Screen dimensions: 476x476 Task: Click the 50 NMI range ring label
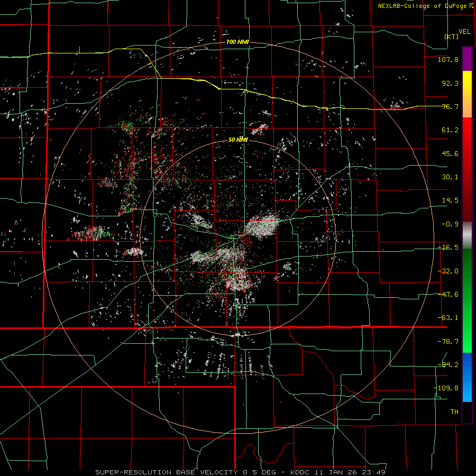(x=238, y=140)
